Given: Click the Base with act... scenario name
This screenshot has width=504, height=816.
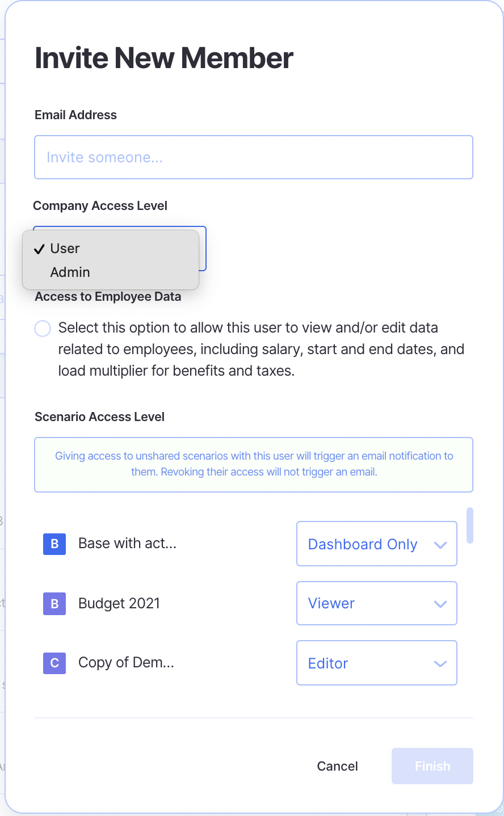Looking at the screenshot, I should point(128,544).
